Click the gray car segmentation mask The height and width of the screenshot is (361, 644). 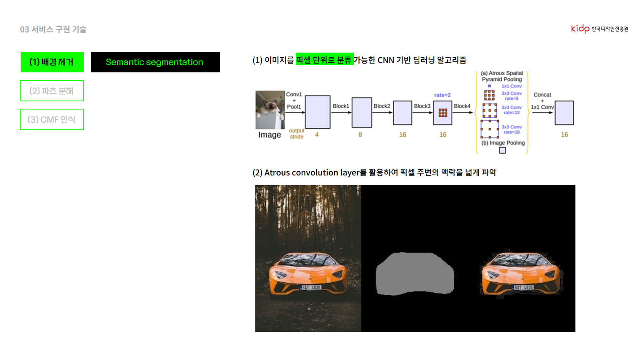415,273
